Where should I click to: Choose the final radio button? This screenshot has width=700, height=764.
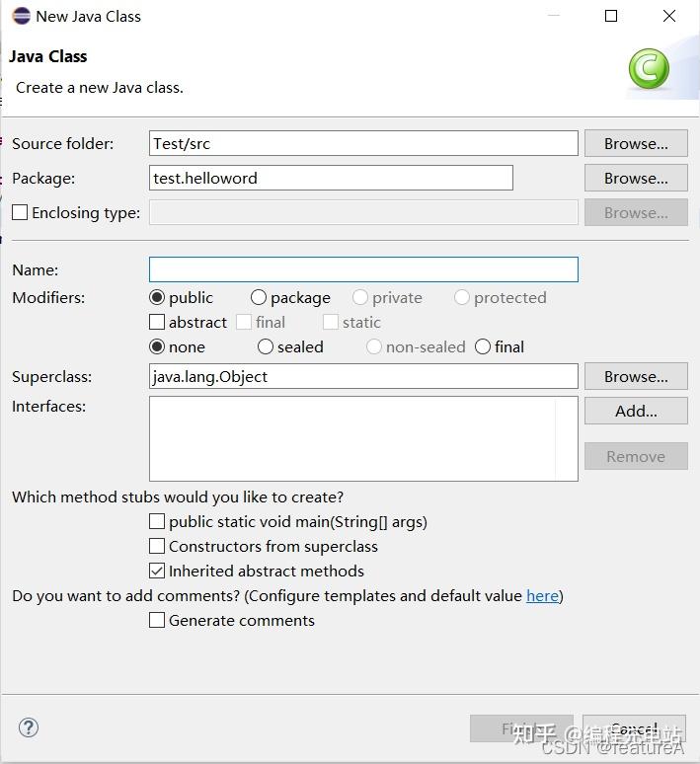483,346
